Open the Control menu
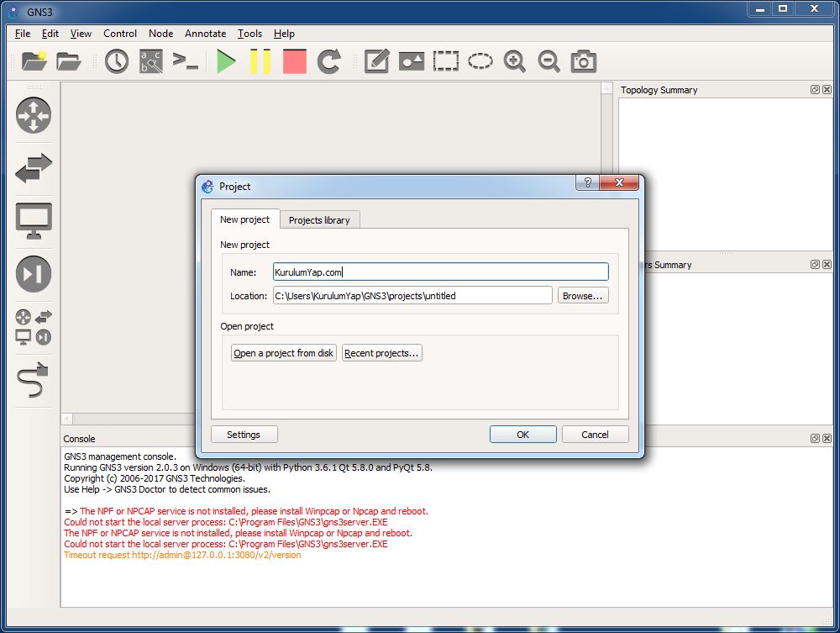This screenshot has height=633, width=840. [120, 34]
